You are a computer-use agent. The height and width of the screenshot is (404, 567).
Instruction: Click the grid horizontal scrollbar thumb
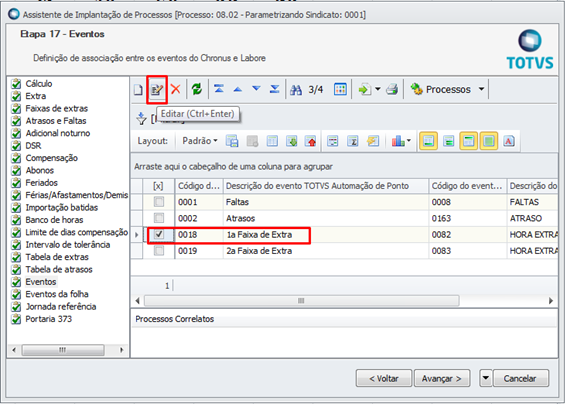pyautogui.click(x=302, y=301)
